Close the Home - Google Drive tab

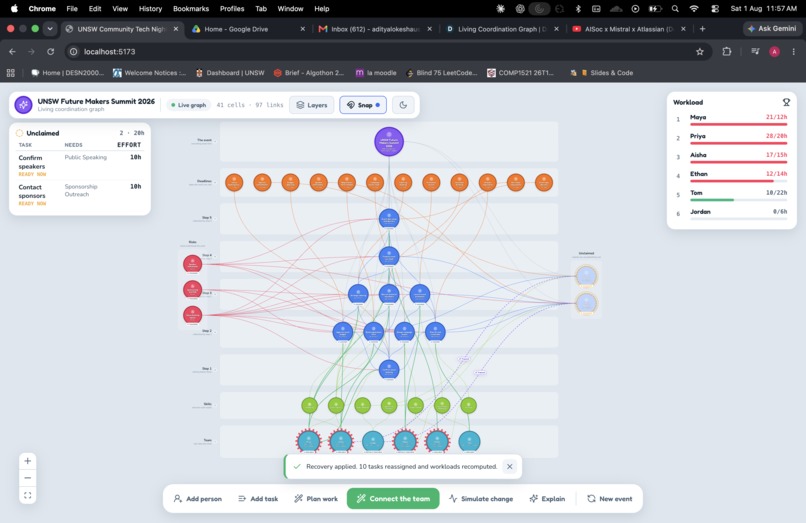[302, 29]
